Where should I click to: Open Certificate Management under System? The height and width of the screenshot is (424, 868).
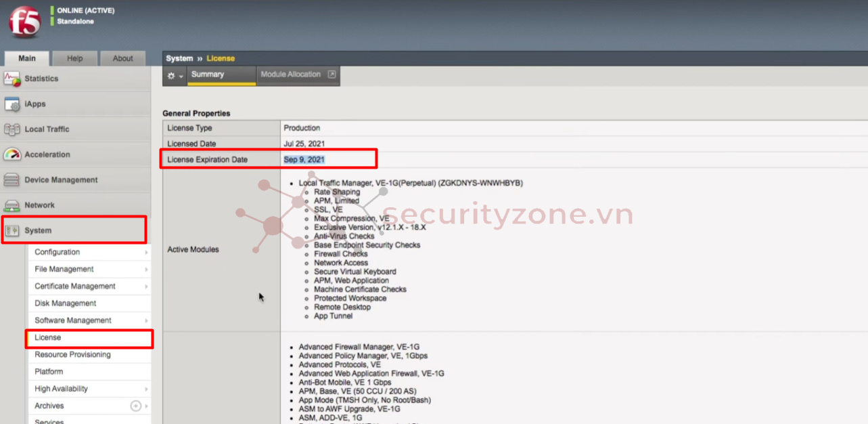[x=75, y=287]
